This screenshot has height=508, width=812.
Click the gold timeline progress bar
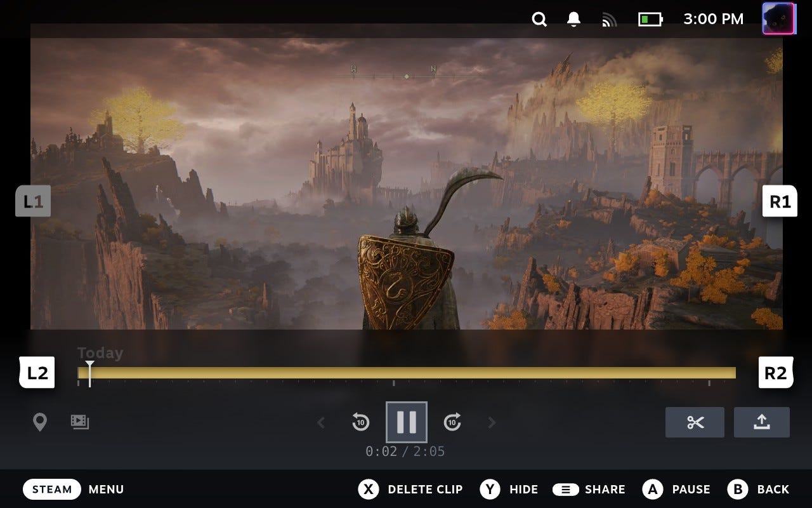pos(407,373)
